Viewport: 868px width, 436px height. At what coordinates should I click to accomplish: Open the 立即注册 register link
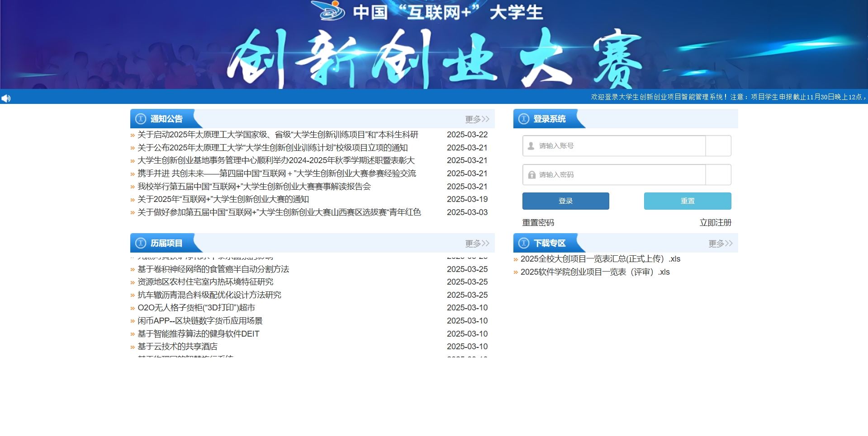(x=716, y=223)
